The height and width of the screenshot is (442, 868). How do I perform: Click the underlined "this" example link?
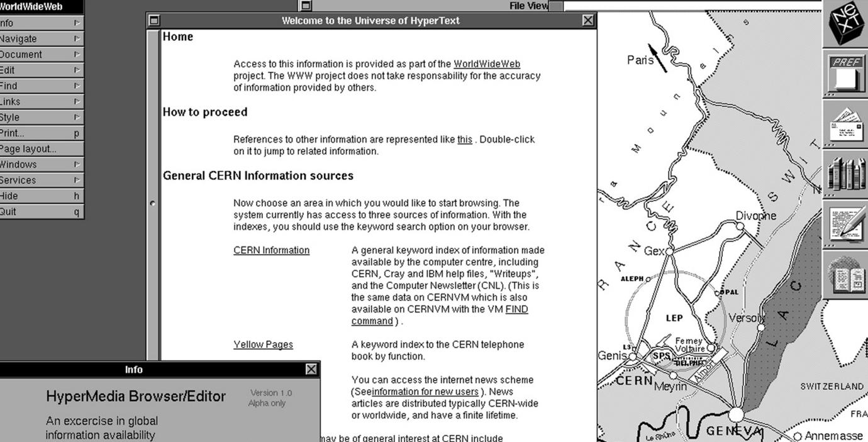pyautogui.click(x=465, y=139)
